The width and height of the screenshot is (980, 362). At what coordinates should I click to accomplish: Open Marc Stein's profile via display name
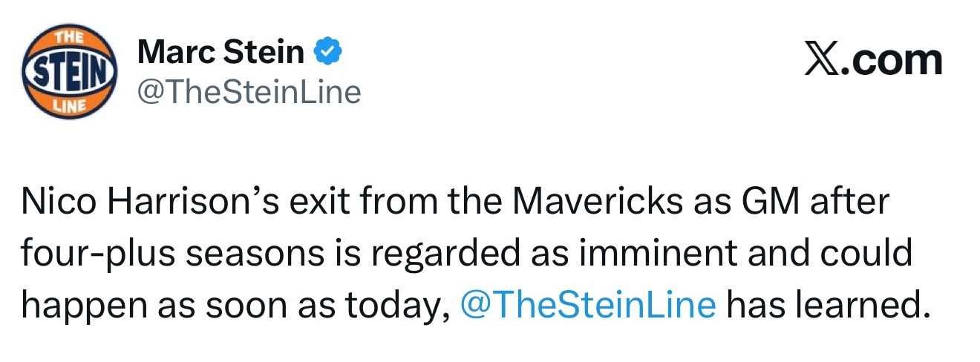(220, 52)
